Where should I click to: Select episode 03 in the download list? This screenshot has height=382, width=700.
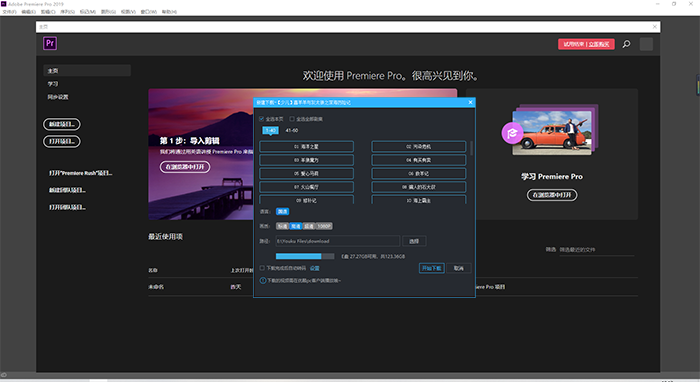(306, 160)
